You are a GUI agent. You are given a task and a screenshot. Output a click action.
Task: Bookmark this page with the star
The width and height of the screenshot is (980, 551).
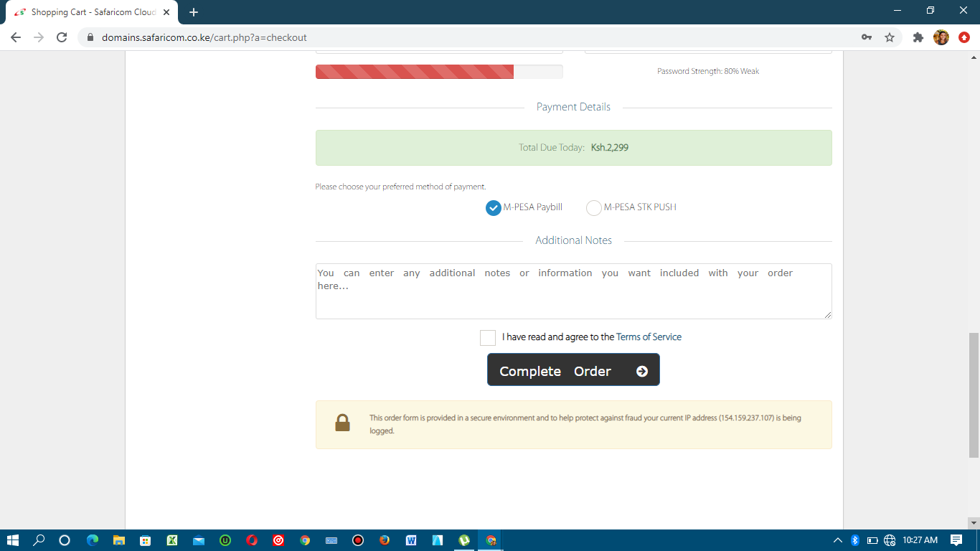890,37
